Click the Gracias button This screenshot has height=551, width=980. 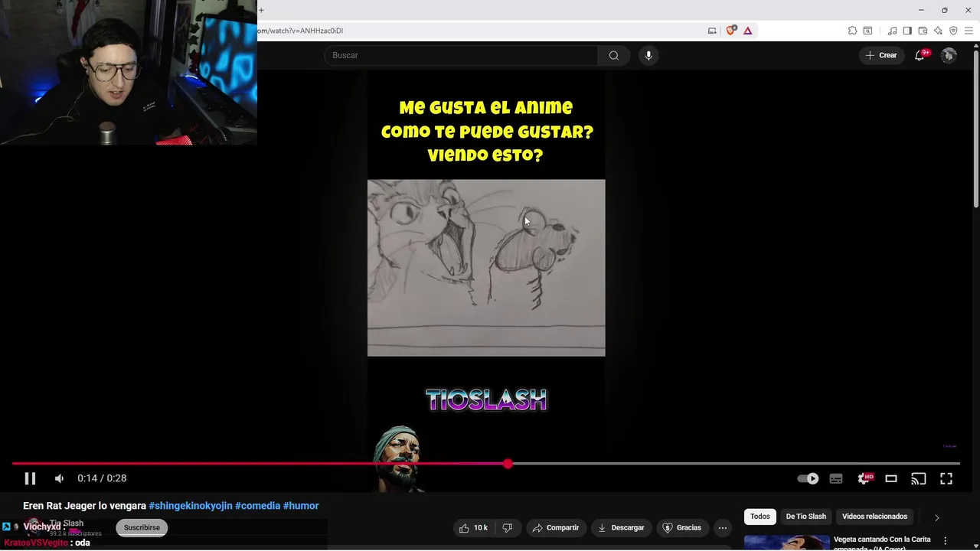681,527
